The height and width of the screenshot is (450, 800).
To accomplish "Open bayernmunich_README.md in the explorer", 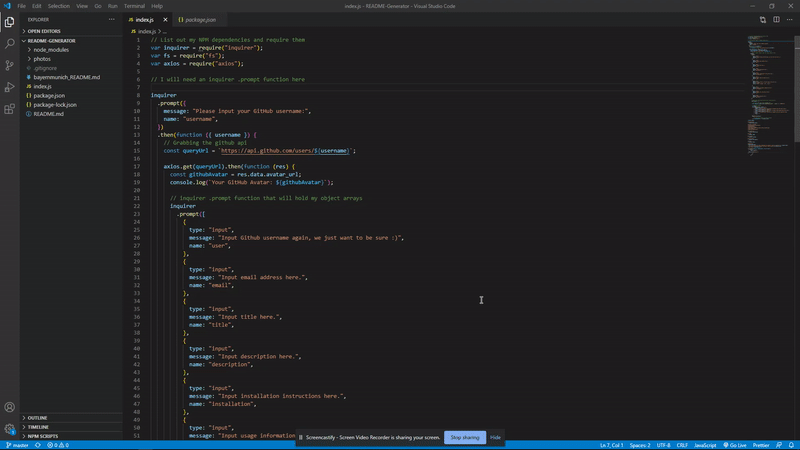I will click(x=66, y=78).
